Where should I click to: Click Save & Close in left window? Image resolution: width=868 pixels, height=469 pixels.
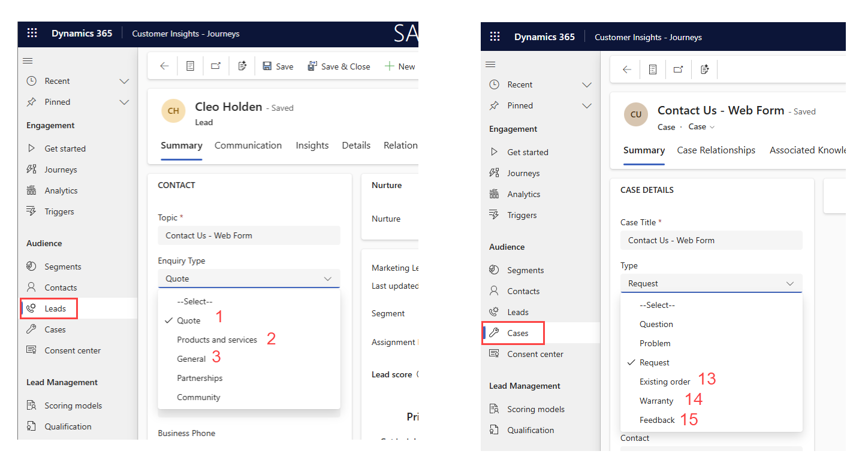[339, 66]
